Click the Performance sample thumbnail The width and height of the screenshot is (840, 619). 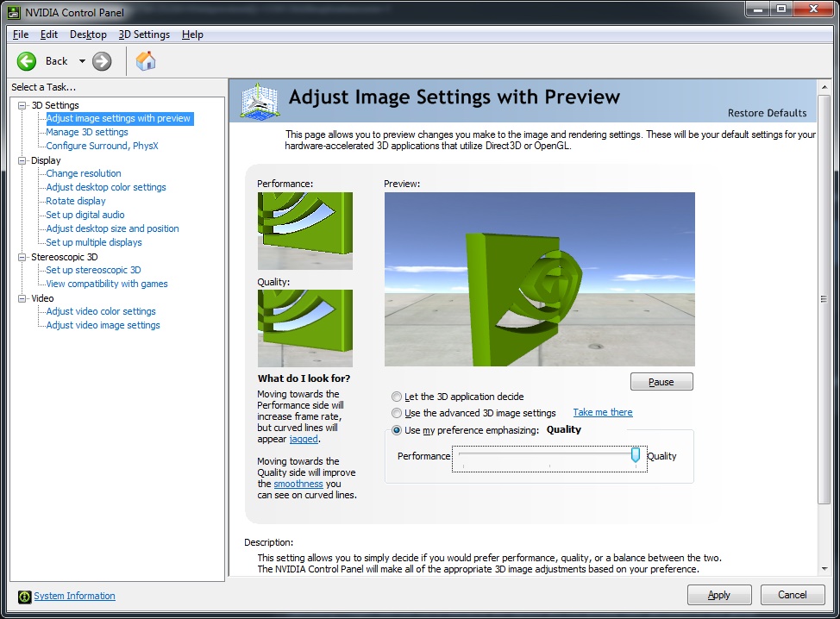(x=304, y=231)
